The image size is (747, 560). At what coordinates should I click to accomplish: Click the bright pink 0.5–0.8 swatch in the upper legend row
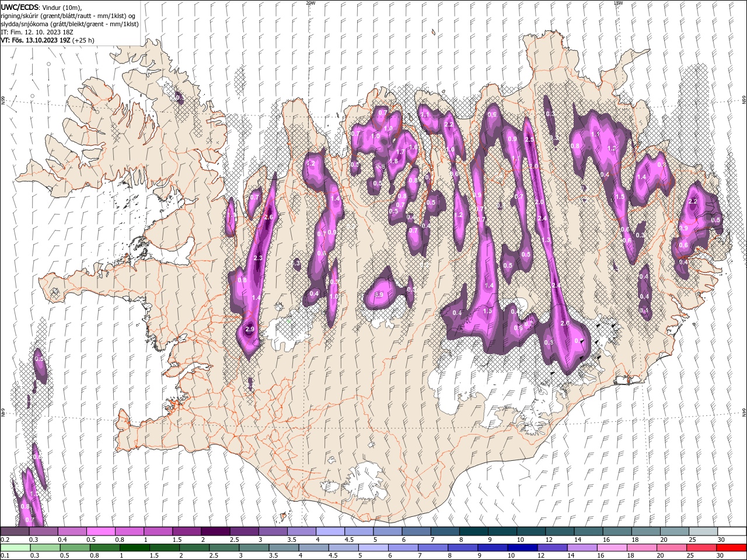(x=100, y=531)
